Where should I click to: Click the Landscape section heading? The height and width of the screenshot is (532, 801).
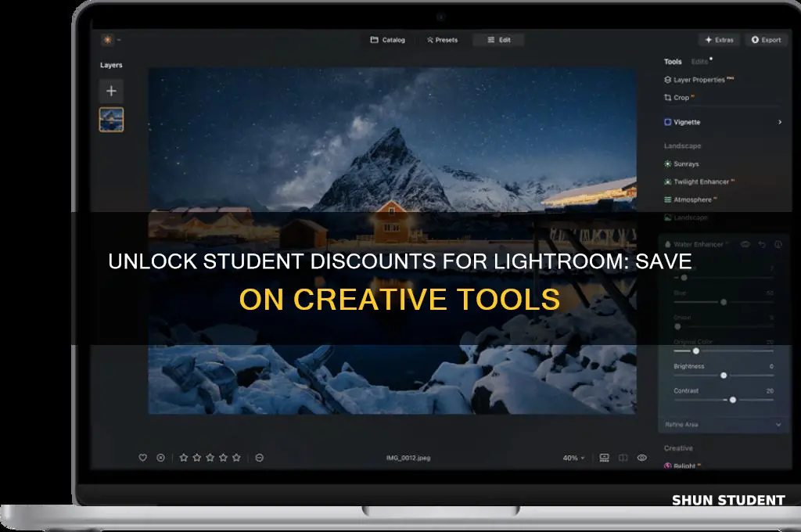point(682,146)
